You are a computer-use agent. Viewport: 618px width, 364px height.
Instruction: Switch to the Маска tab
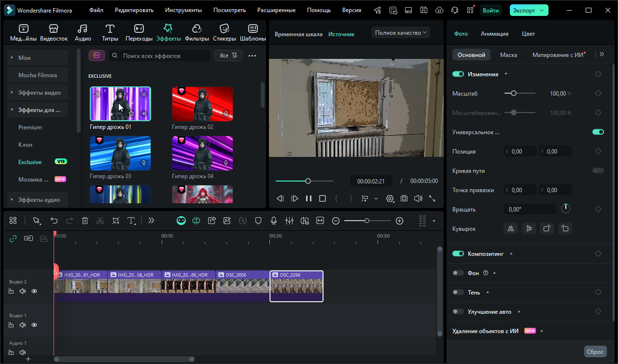[x=508, y=55]
